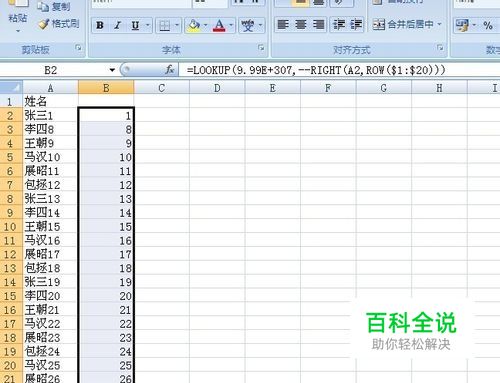Viewport: 500px width, 383px height.
Task: Select cell containing 王朝9
Action: (x=50, y=143)
